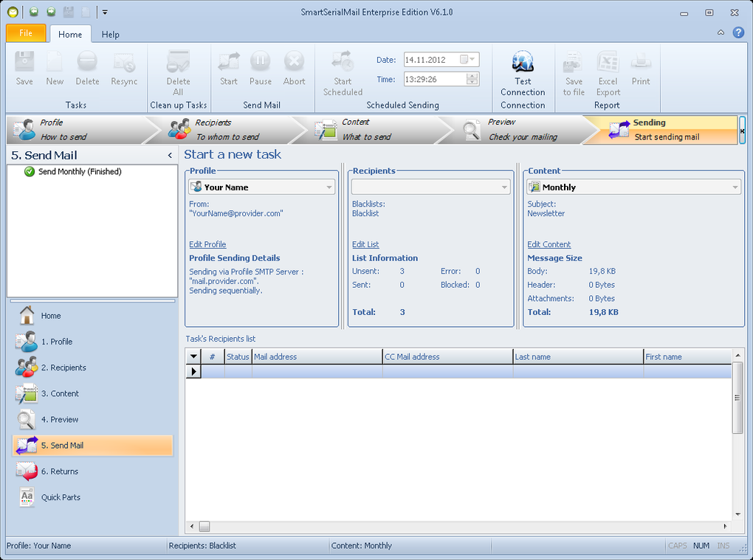Switch to the Help ribbon tab
753x560 pixels.
tap(110, 35)
